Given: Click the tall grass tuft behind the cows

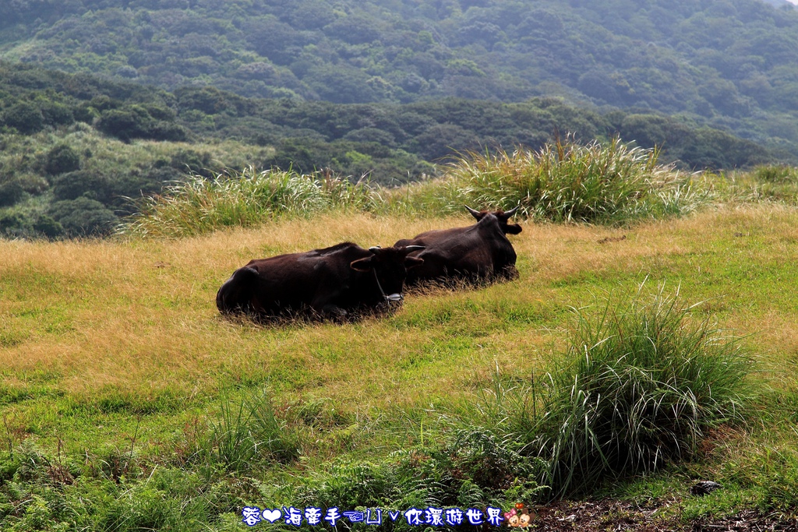Looking at the screenshot, I should coord(569,181).
